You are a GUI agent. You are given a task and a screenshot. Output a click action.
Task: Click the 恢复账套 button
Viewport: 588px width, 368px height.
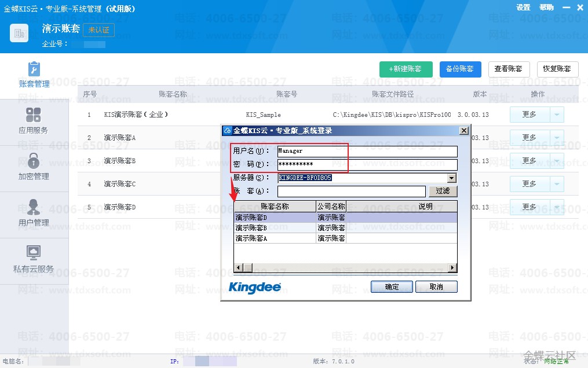tap(558, 69)
